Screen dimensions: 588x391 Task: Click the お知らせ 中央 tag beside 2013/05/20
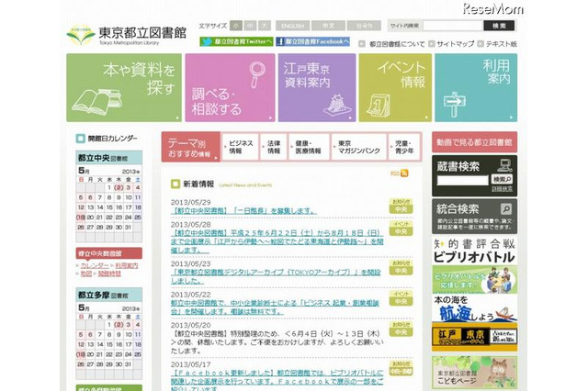401,329
